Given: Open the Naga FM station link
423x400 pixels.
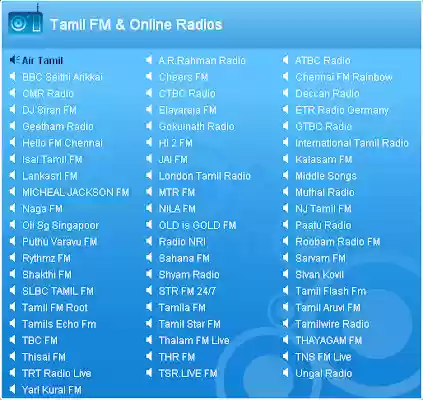Looking at the screenshot, I should coord(42,209).
